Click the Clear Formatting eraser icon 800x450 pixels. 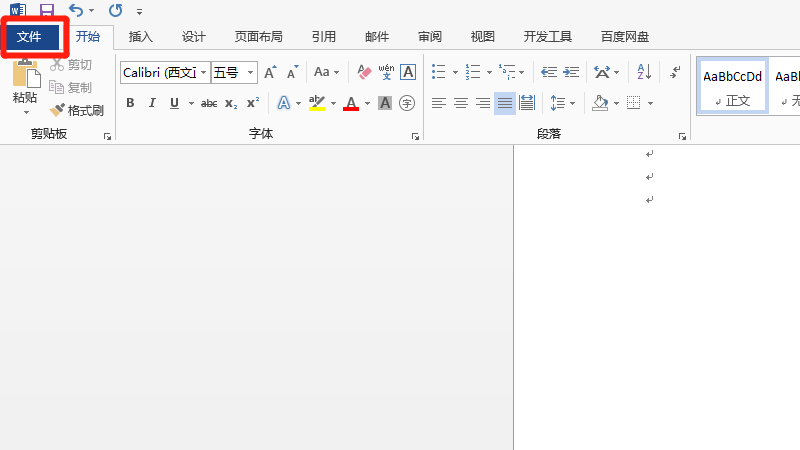click(x=364, y=72)
